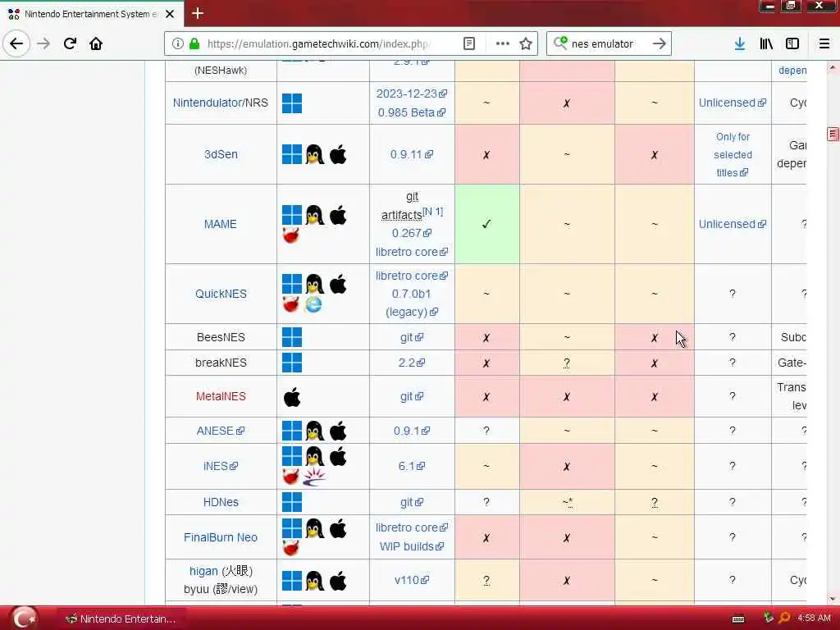Click the 'BeesNES' row name text

coord(221,337)
